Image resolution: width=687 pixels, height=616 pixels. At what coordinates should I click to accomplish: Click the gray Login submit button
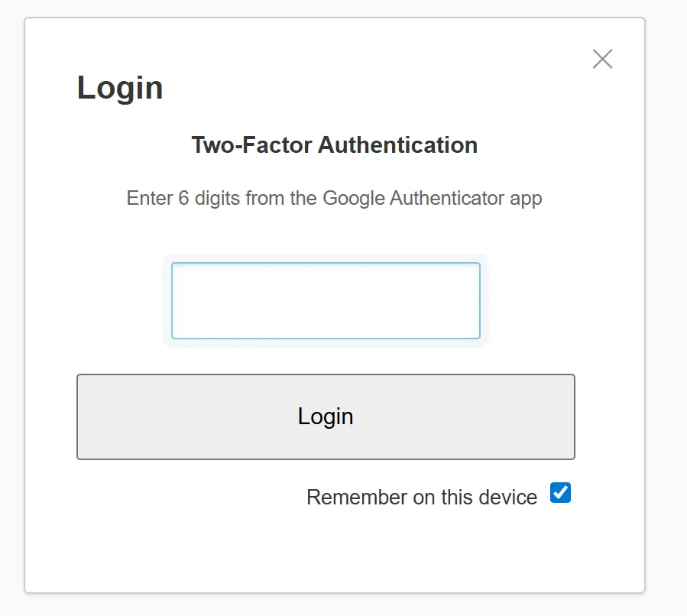[326, 417]
